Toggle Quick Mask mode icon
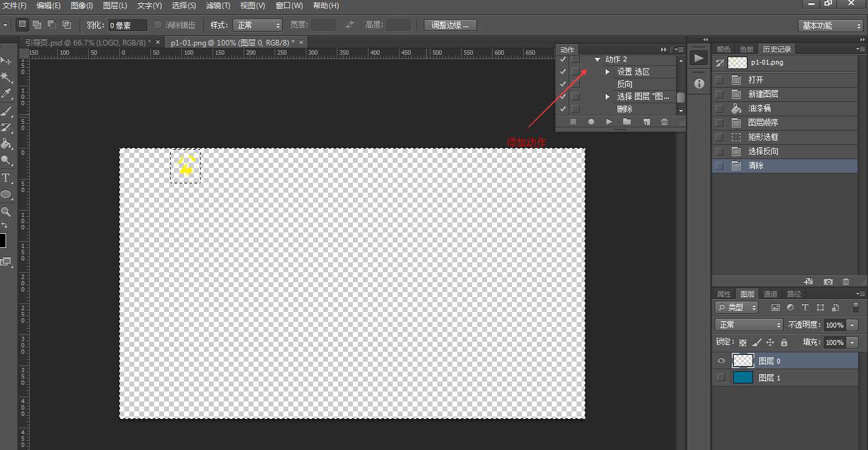The image size is (868, 450). (x=6, y=262)
